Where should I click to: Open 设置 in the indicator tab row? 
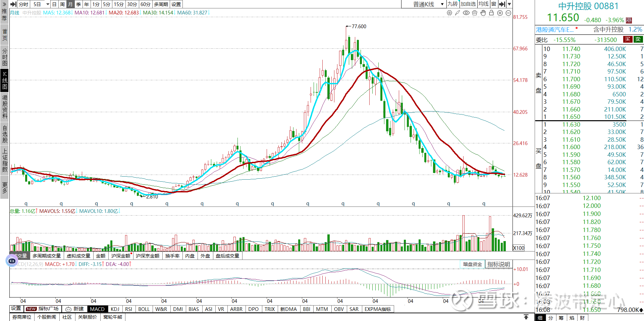point(16,309)
